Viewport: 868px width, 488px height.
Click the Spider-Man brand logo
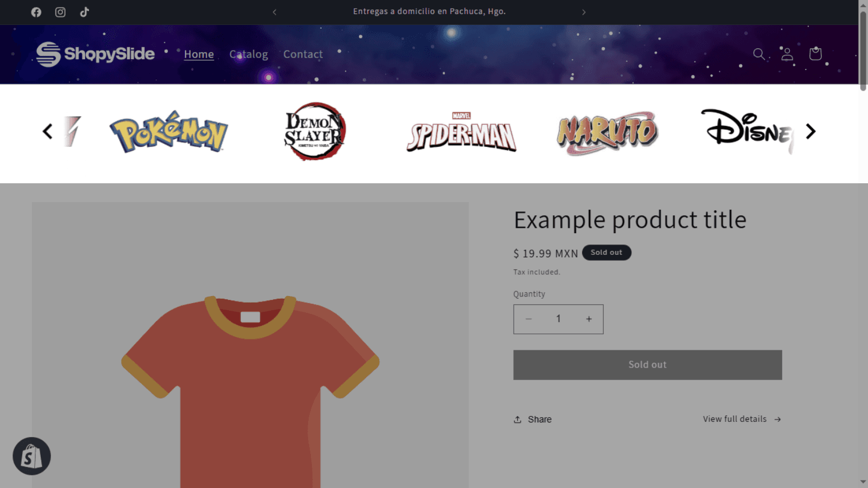tap(461, 132)
